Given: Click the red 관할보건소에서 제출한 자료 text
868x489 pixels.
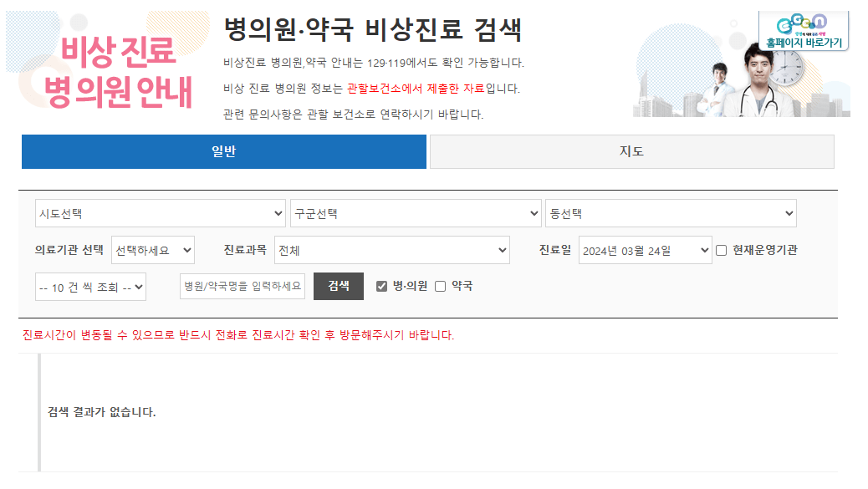Looking at the screenshot, I should pyautogui.click(x=416, y=89).
